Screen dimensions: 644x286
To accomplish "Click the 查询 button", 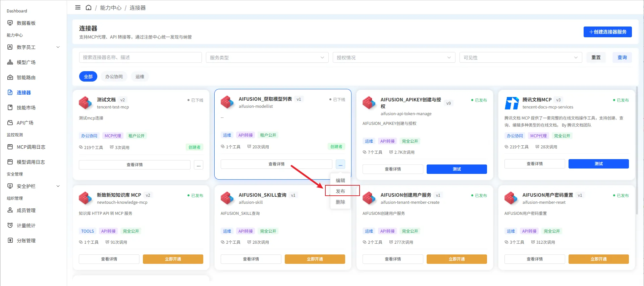I will coord(622,57).
